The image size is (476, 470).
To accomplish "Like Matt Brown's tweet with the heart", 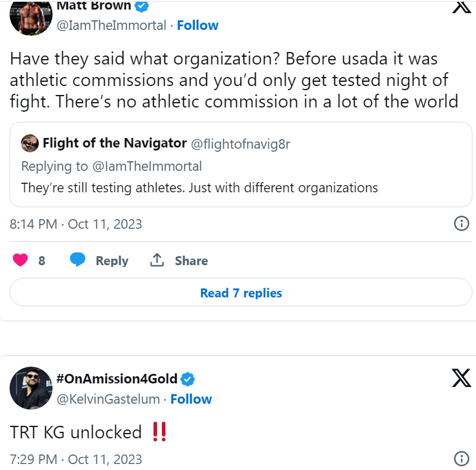I will click(x=20, y=260).
